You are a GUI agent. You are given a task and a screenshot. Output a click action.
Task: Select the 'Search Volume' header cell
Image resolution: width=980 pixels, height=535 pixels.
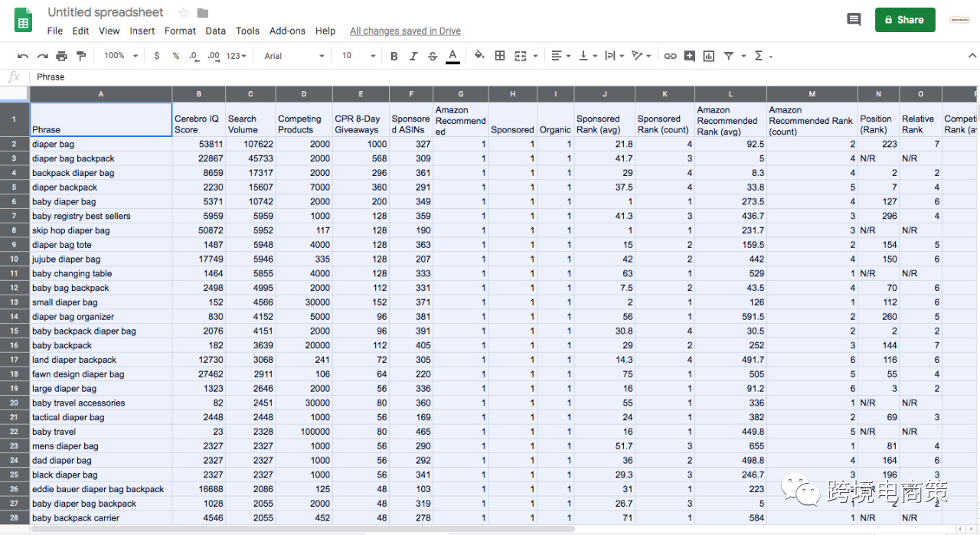click(x=250, y=119)
